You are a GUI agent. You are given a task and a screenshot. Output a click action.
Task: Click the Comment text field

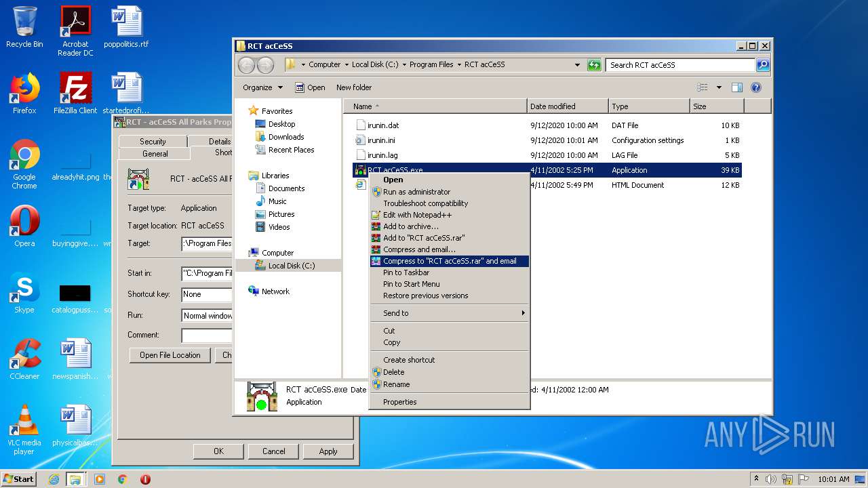pos(207,335)
